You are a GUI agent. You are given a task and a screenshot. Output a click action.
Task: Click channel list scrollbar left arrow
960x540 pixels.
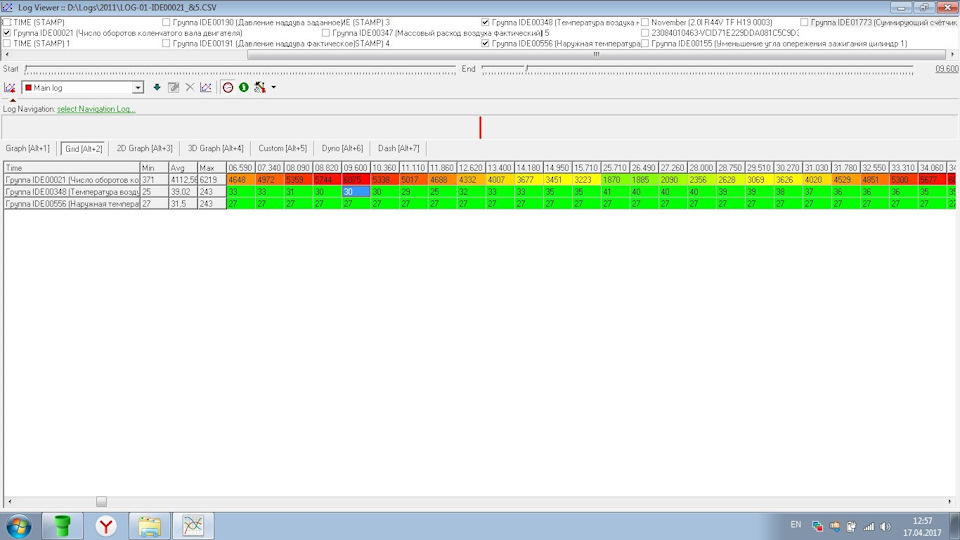point(7,54)
